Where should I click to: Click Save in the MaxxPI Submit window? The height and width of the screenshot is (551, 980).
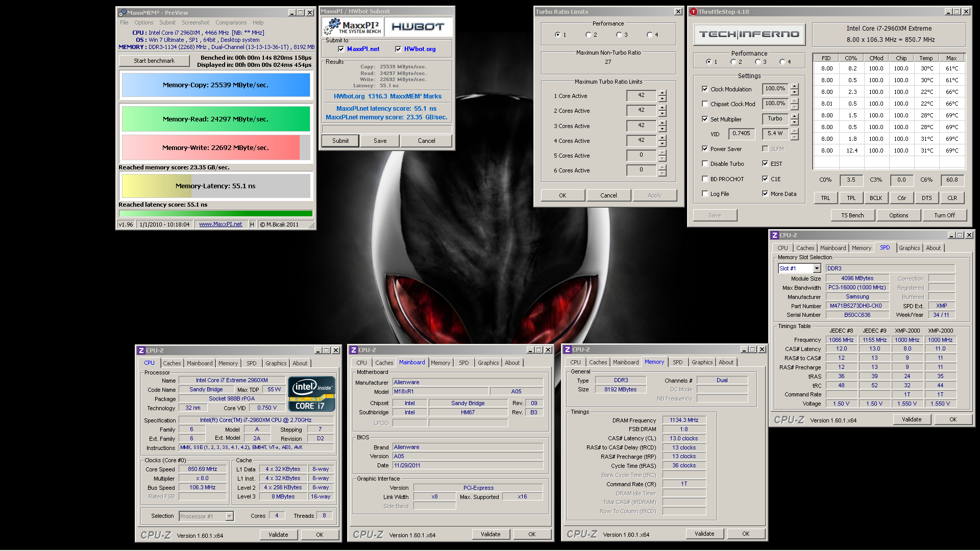point(380,141)
